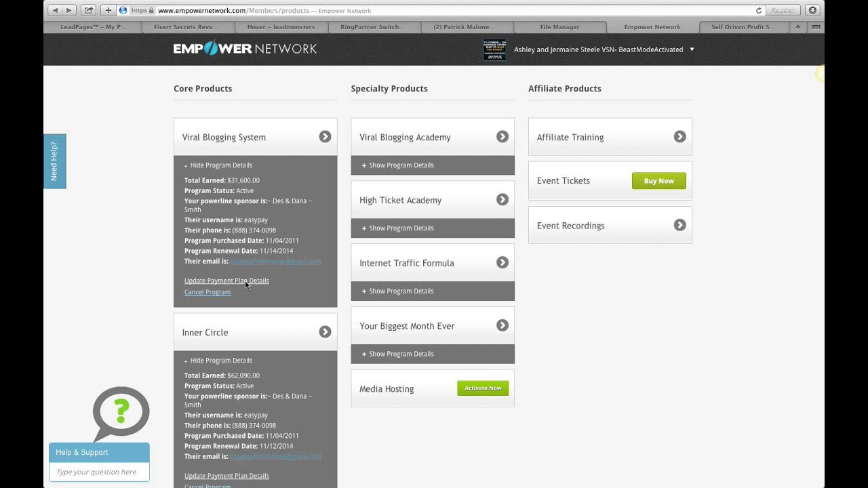Switch to the LeadPages tab
This screenshot has height=488, width=868.
click(x=93, y=27)
